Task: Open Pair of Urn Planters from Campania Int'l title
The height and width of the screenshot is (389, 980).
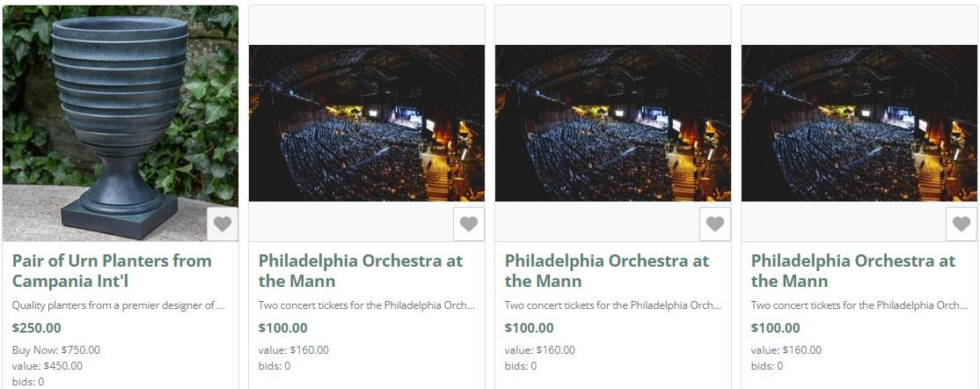Action: pos(112,271)
